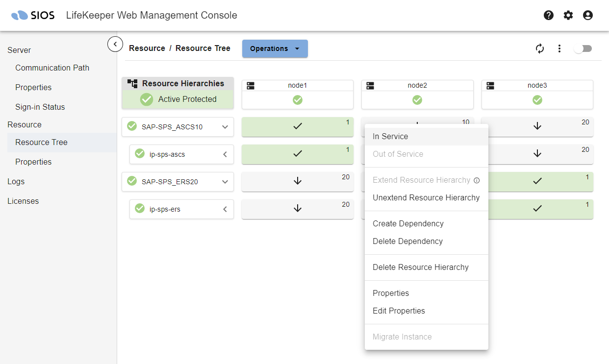Screen dimensions: 609x364
Task: Open Communication Path under Server
Action: 52,68
